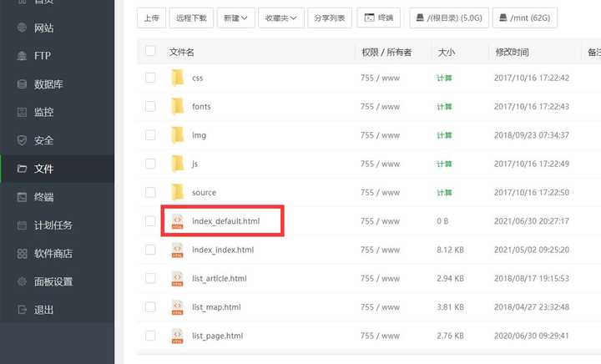601x364 pixels.
Task: Click the index_index.html file icon
Action: coord(178,250)
